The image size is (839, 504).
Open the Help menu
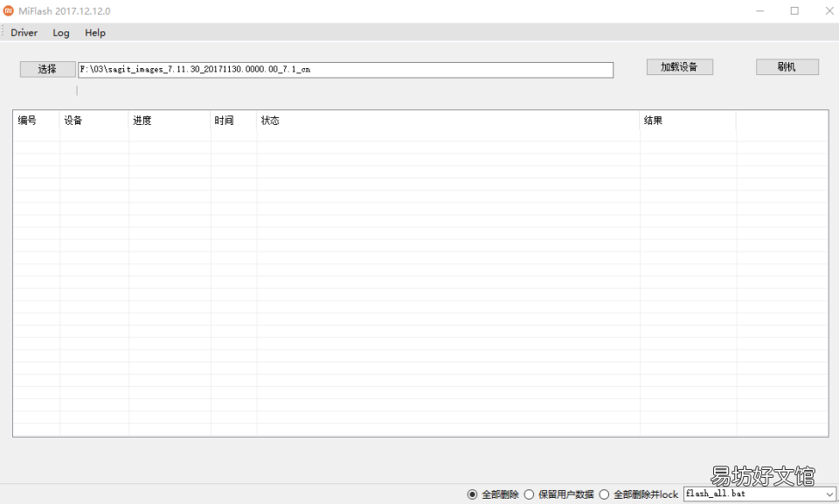point(95,32)
